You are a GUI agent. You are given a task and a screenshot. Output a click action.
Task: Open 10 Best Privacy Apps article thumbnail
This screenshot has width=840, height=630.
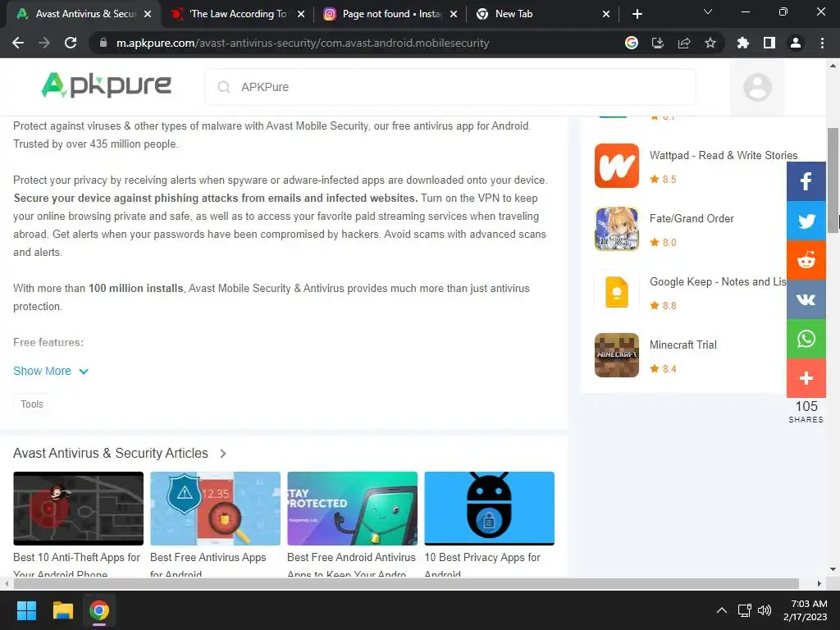coord(490,509)
